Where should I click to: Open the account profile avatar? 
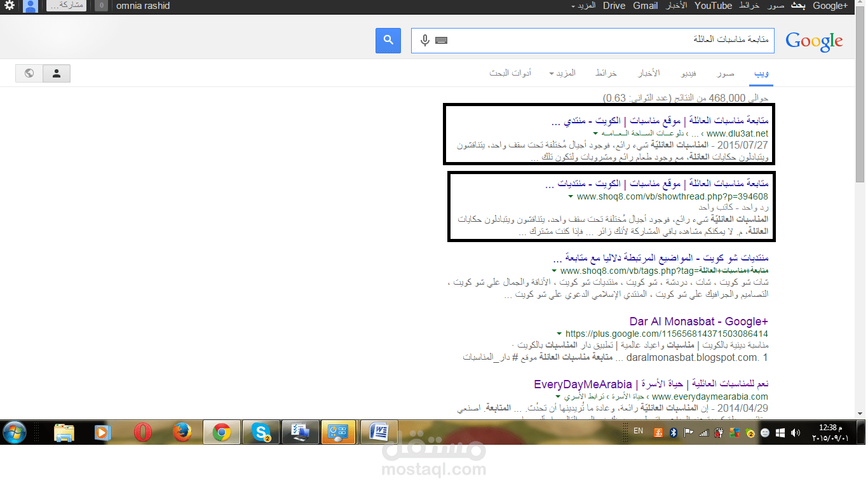[30, 6]
